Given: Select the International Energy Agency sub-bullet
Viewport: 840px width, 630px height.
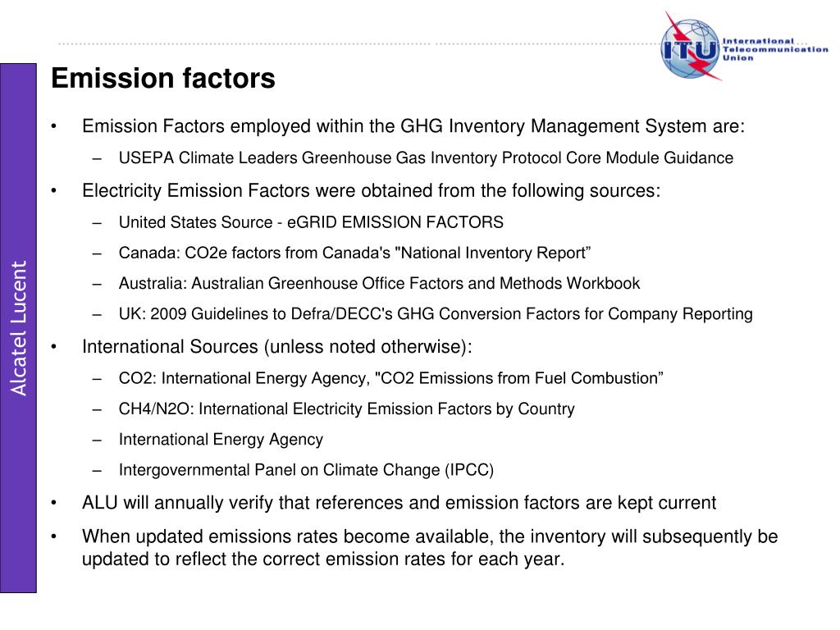Looking at the screenshot, I should 221,440.
